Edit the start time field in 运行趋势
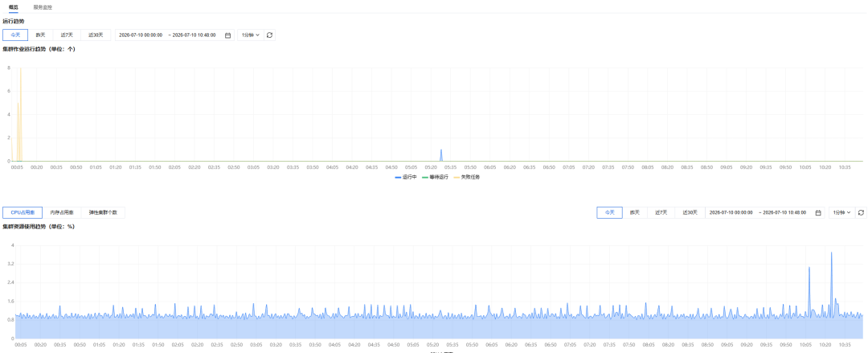868x353 pixels. click(141, 35)
